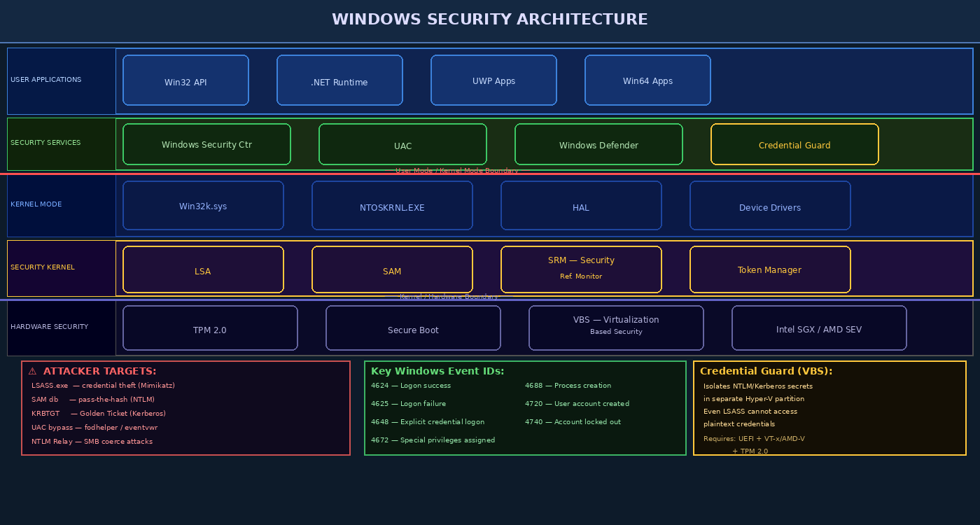Screen dimensions: 980x525
Task: Select NTOSKRNL.EXE in Kernel Mode
Action: coord(392,205)
